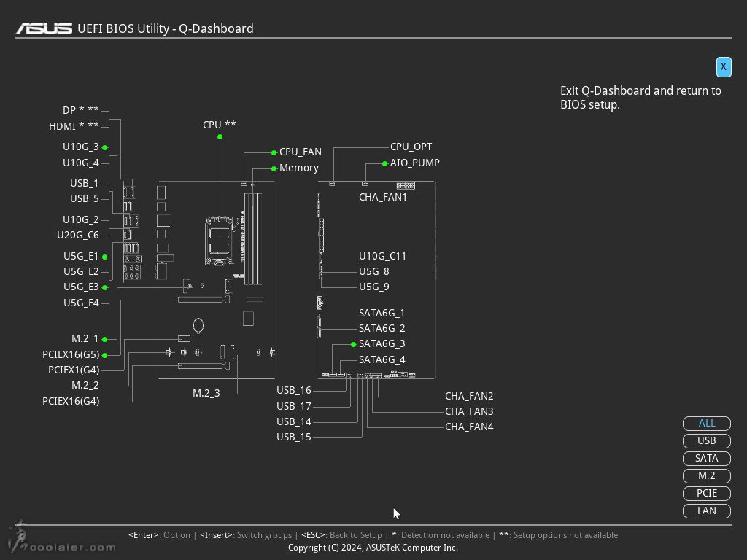Select the CPU socket label
This screenshot has height=560, width=747.
[x=219, y=125]
